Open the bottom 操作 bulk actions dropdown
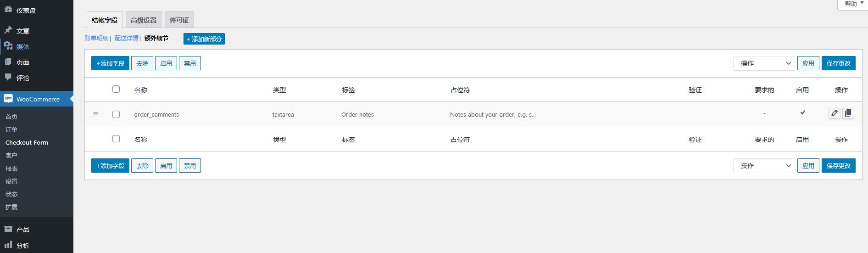 pyautogui.click(x=764, y=166)
